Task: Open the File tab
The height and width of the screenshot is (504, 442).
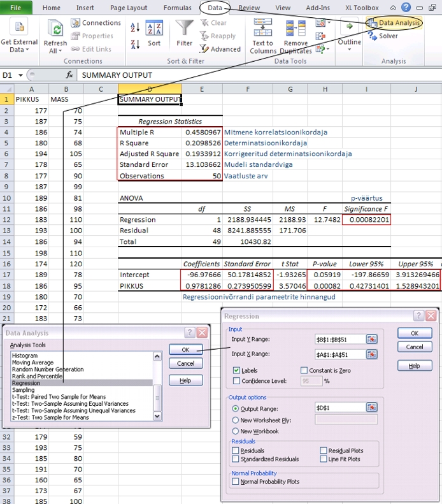Action: point(16,8)
